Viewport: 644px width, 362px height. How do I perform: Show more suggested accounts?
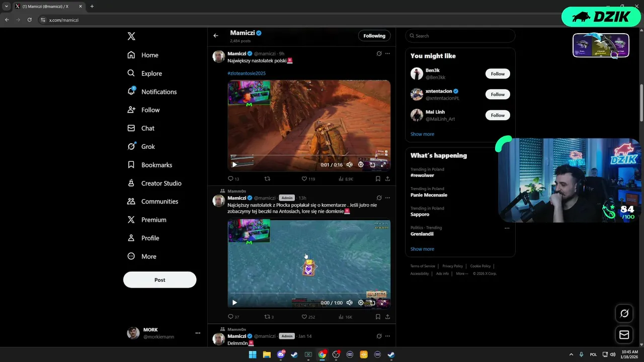click(422, 134)
